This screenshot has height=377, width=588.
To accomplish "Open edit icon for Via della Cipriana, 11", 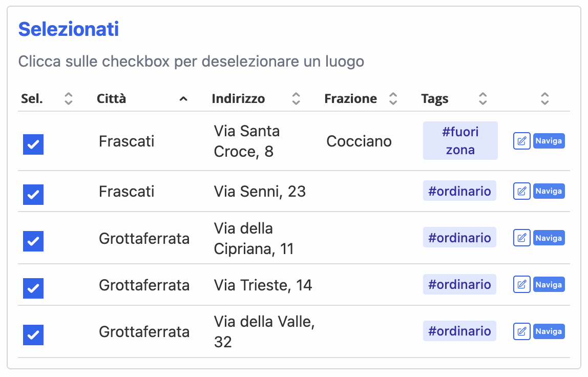I will (521, 238).
